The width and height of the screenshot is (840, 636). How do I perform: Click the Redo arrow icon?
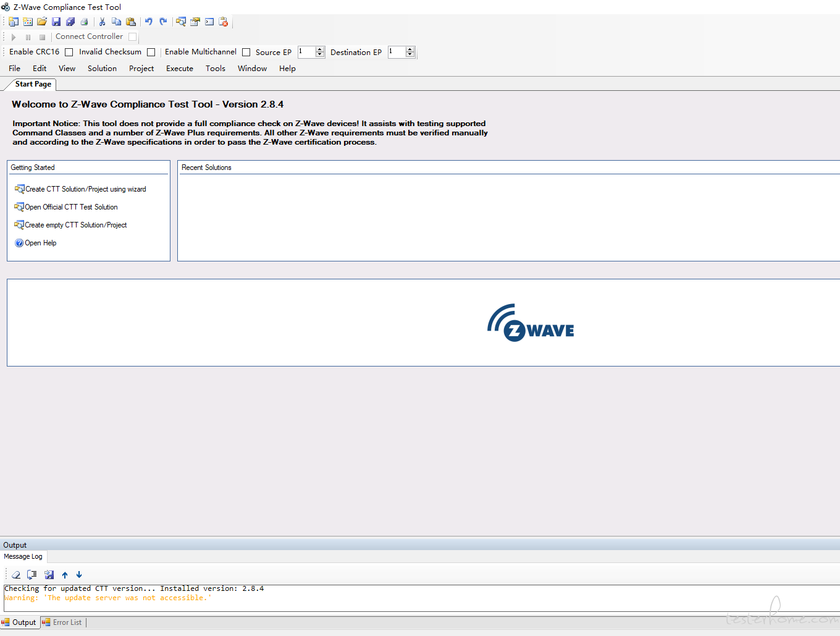(163, 22)
